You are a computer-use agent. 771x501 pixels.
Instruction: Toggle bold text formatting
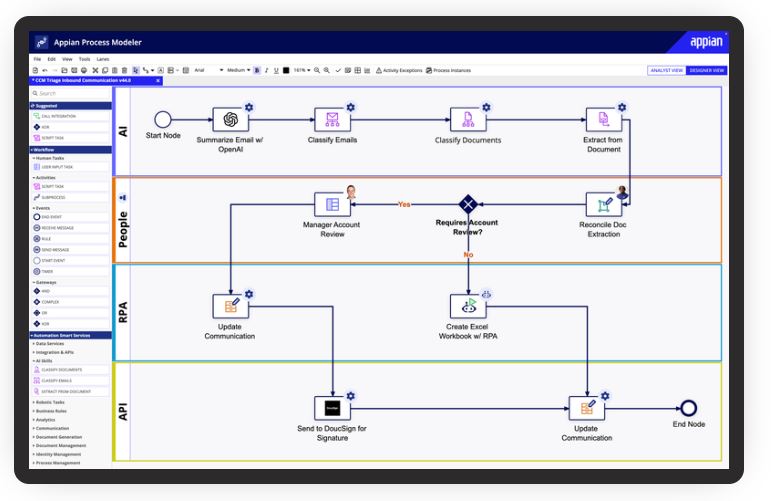coord(257,70)
